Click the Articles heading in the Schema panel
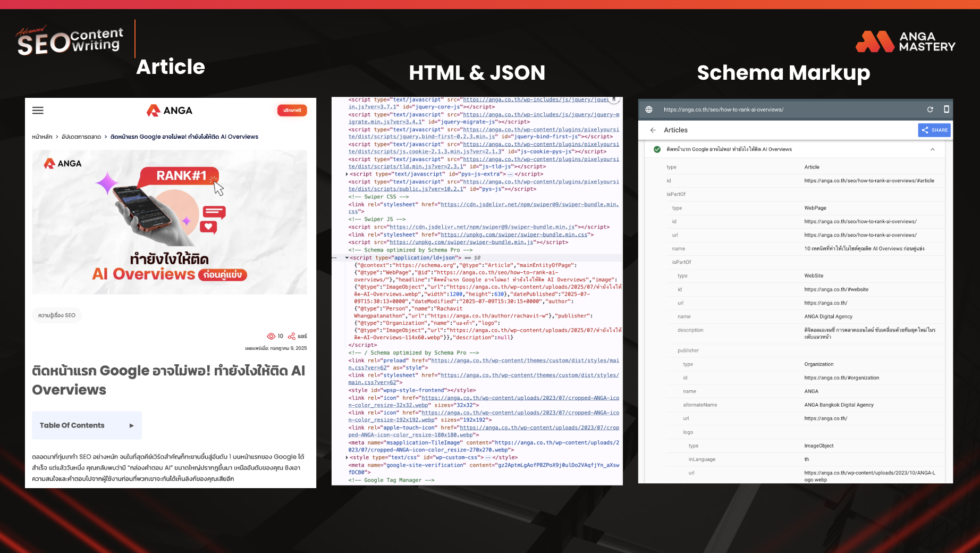980x553 pixels. (675, 130)
